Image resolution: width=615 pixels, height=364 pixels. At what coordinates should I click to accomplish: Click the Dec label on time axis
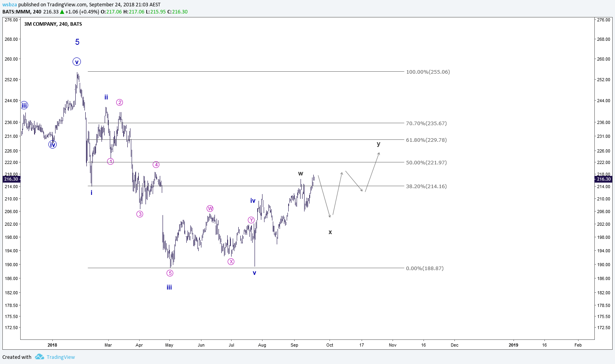pos(455,345)
